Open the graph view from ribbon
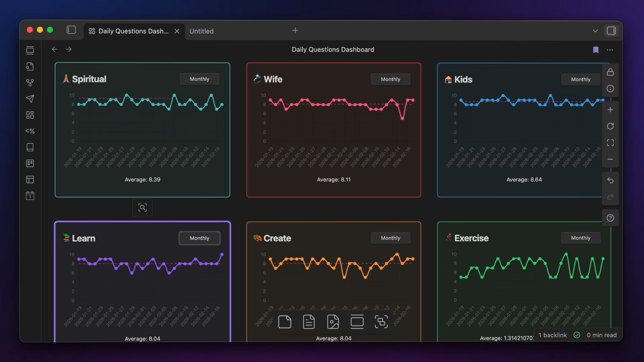The height and width of the screenshot is (362, 644). pos(30,82)
